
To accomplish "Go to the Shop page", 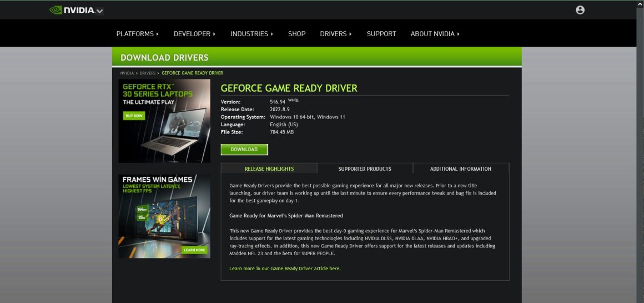I will [296, 34].
